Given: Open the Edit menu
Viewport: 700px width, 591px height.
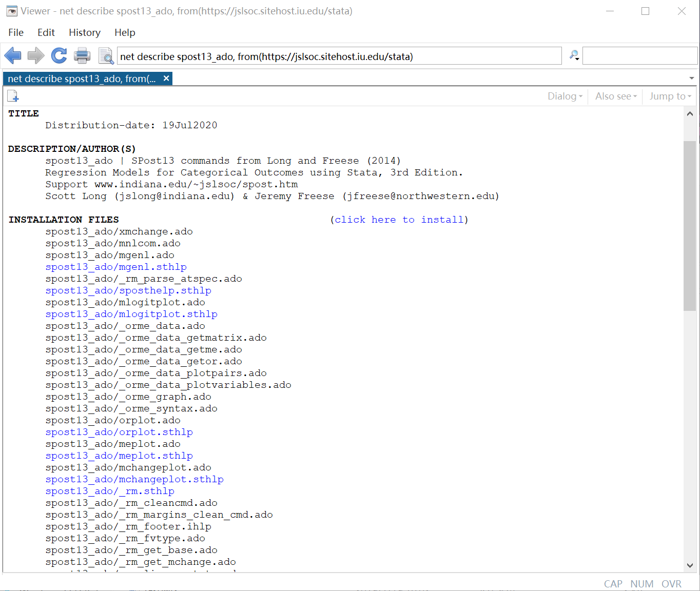Looking at the screenshot, I should [x=46, y=32].
